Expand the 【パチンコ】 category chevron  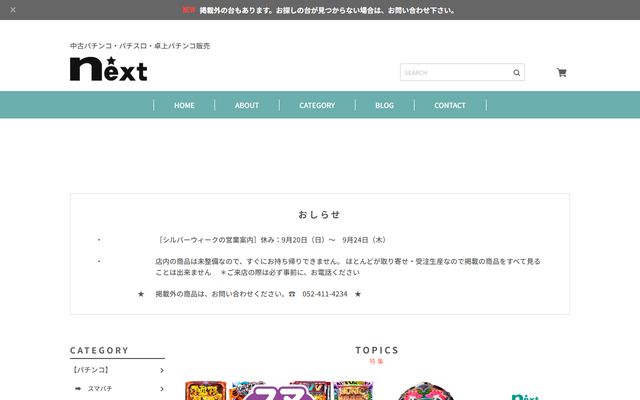(162, 370)
